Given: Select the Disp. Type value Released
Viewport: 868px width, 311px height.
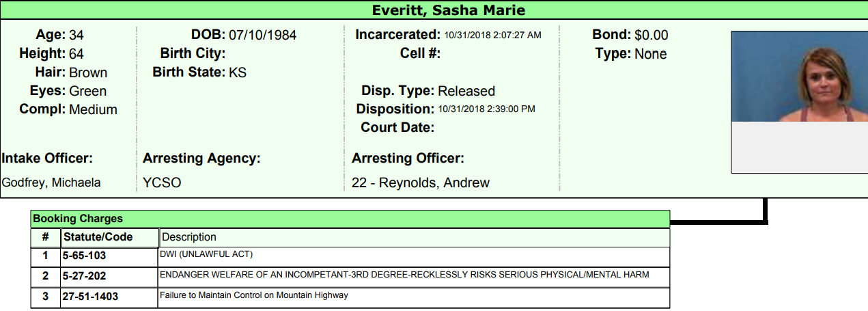Looking at the screenshot, I should pyautogui.click(x=466, y=91).
